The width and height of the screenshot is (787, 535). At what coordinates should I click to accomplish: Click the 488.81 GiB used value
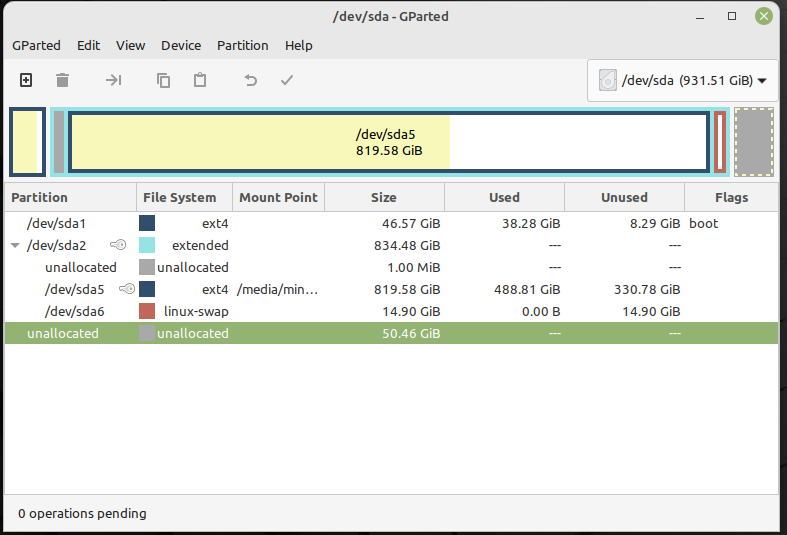coord(527,290)
